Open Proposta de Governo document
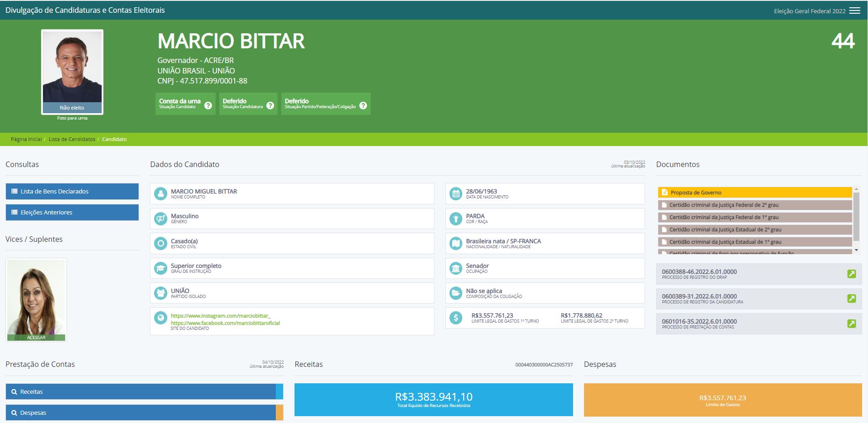Viewport: 868px width, 423px height. [x=754, y=193]
